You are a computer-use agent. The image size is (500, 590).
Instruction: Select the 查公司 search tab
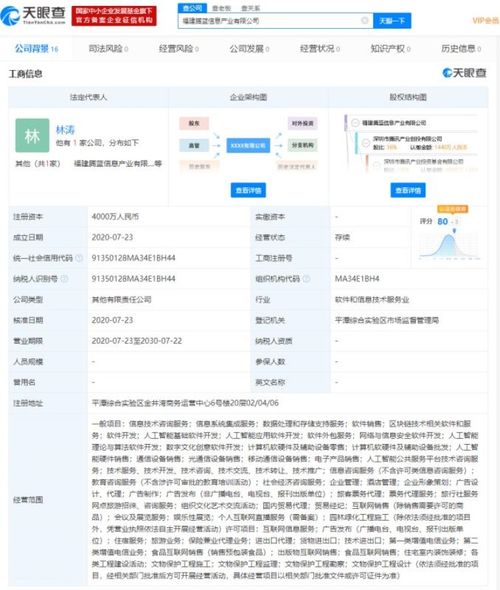tap(192, 8)
